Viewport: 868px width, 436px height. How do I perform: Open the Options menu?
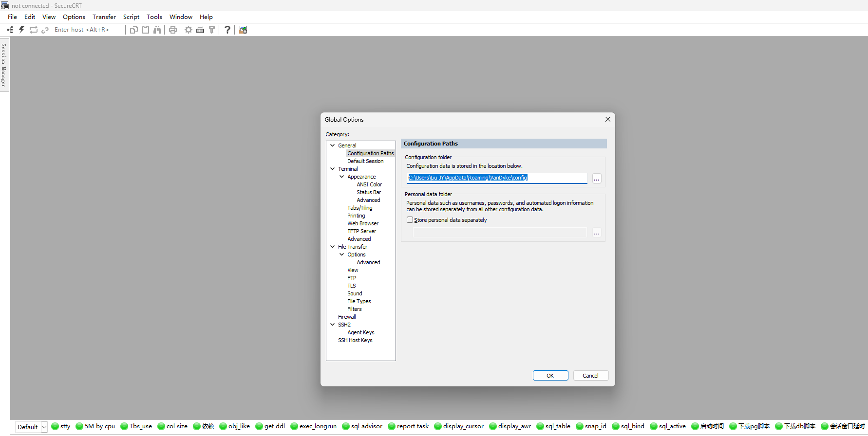pyautogui.click(x=74, y=17)
